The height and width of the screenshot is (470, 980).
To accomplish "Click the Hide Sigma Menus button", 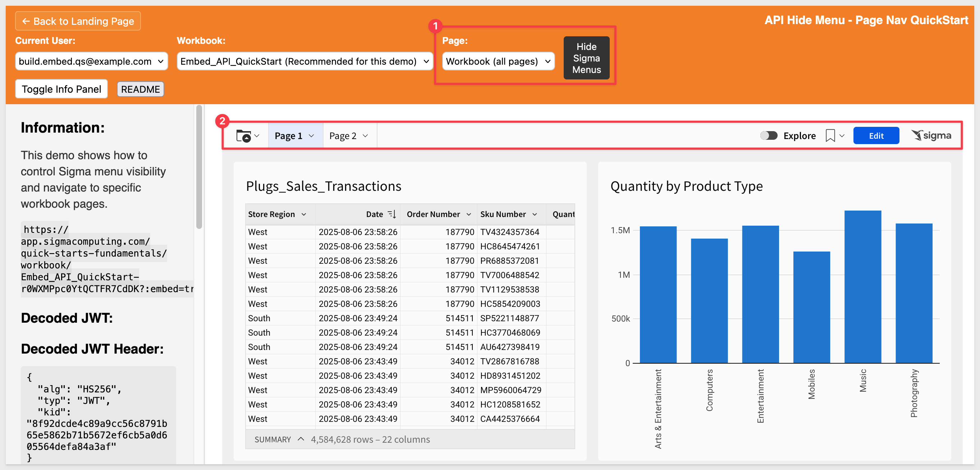I will [x=586, y=58].
